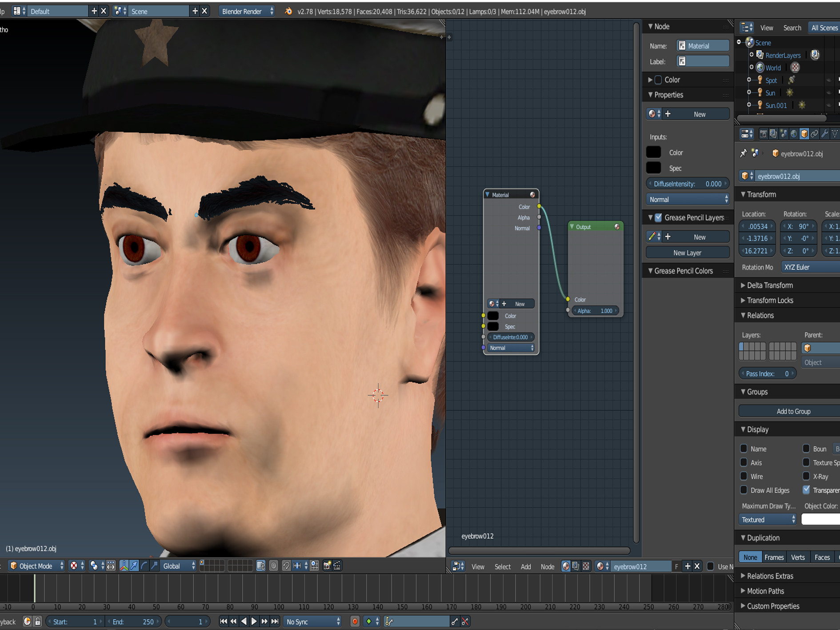The height and width of the screenshot is (630, 840).
Task: Toggle the timeline lock time icon
Action: 38,622
